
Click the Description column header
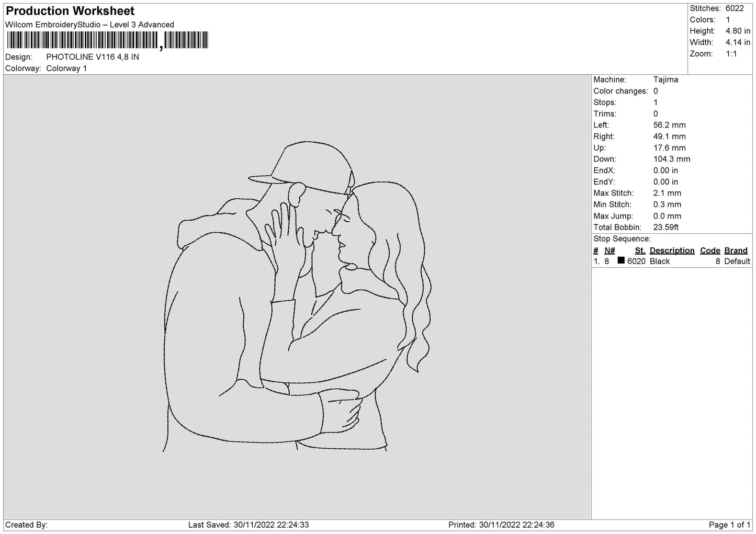coord(672,251)
